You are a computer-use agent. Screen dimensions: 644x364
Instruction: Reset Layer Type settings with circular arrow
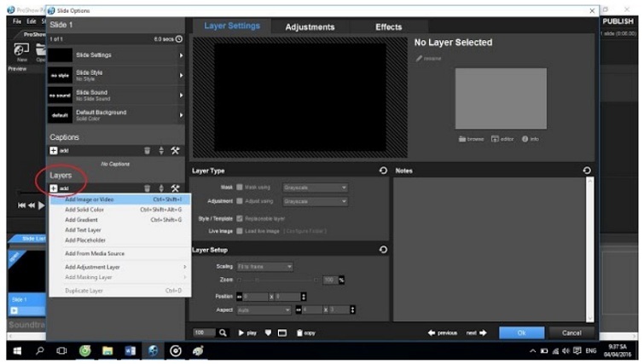click(383, 171)
